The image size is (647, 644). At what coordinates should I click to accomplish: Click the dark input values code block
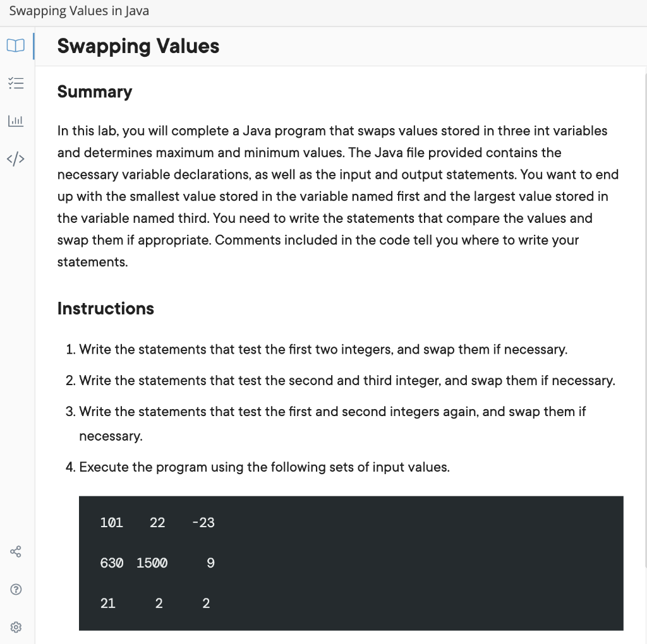351,563
